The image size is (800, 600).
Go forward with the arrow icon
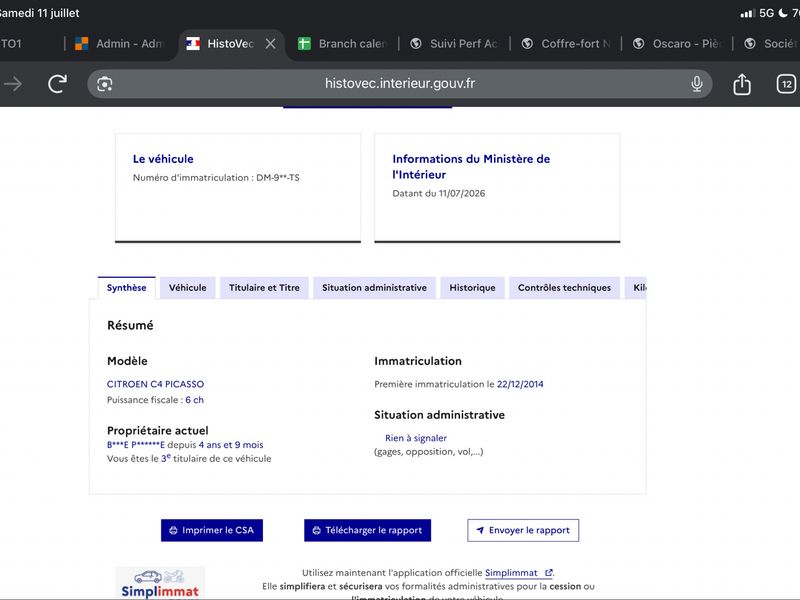coord(13,84)
